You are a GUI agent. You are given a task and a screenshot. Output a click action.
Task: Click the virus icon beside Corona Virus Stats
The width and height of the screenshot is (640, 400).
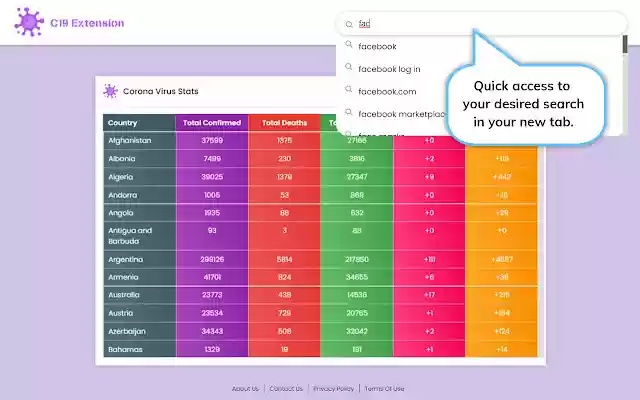[110, 91]
